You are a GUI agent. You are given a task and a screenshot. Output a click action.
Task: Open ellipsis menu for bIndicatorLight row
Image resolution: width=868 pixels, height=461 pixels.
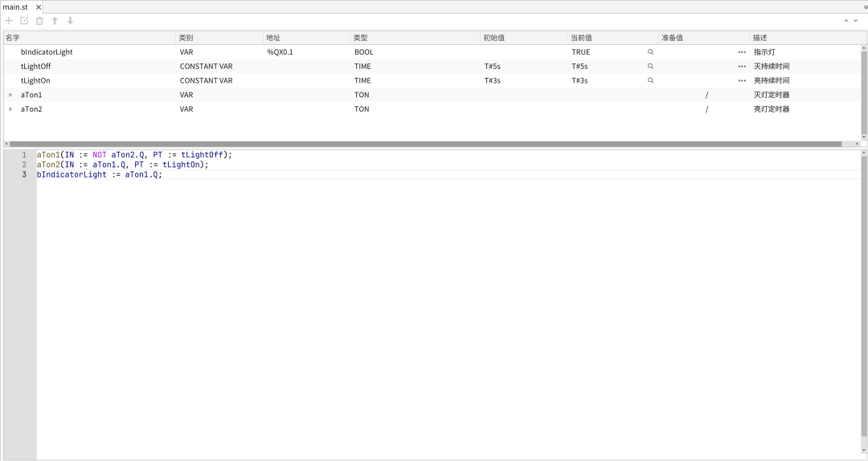click(x=742, y=52)
